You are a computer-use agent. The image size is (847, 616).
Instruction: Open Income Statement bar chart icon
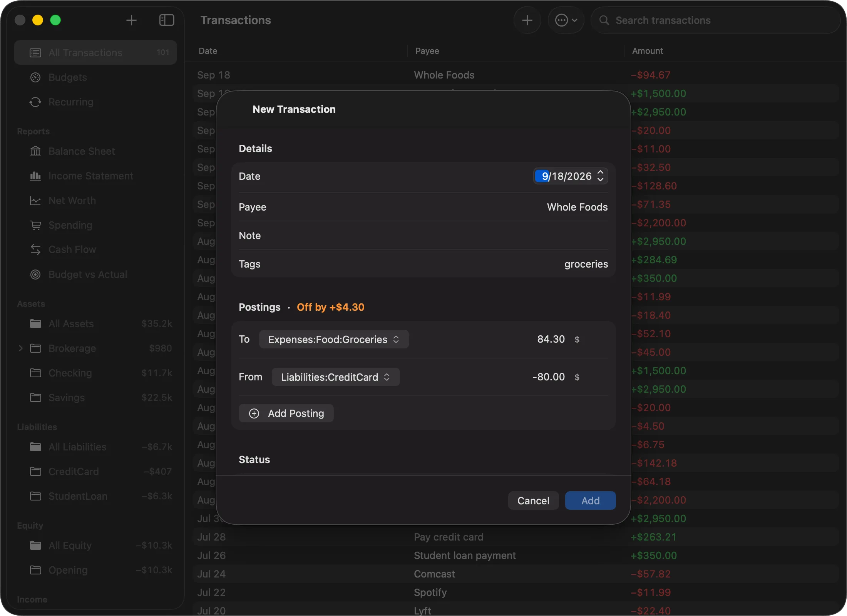(x=35, y=176)
